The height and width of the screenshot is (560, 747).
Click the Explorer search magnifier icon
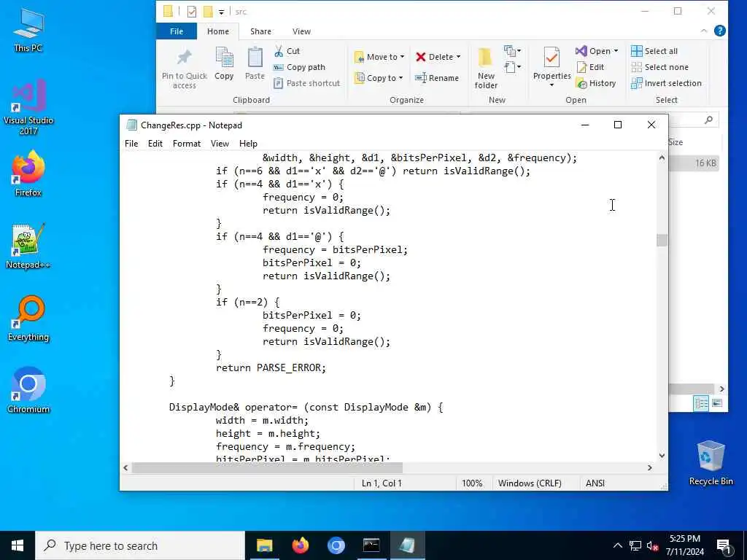point(708,120)
